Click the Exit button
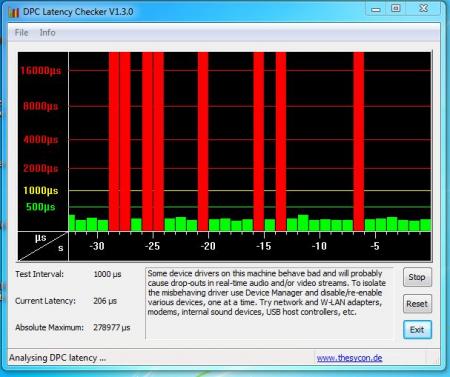The image size is (450, 377). click(x=417, y=330)
